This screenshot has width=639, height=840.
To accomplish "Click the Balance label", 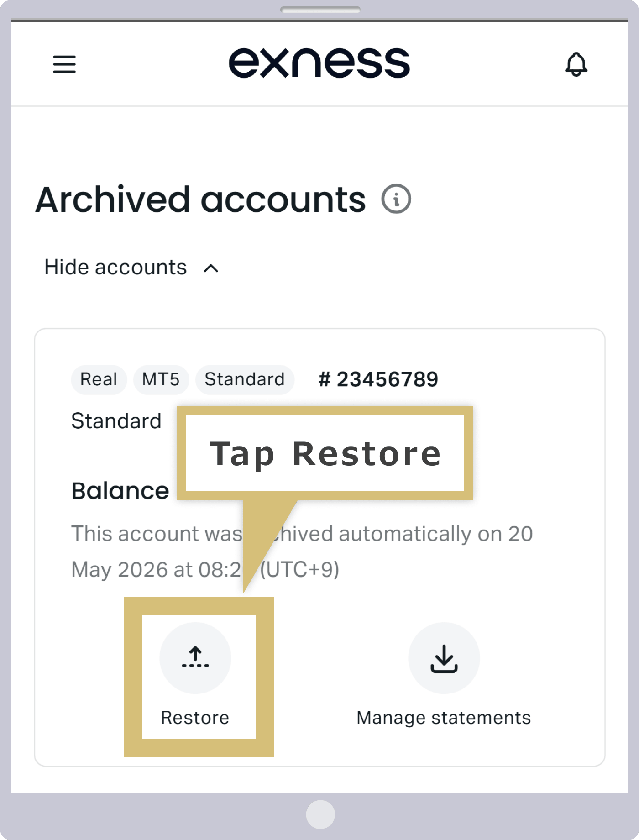I will tap(120, 491).
